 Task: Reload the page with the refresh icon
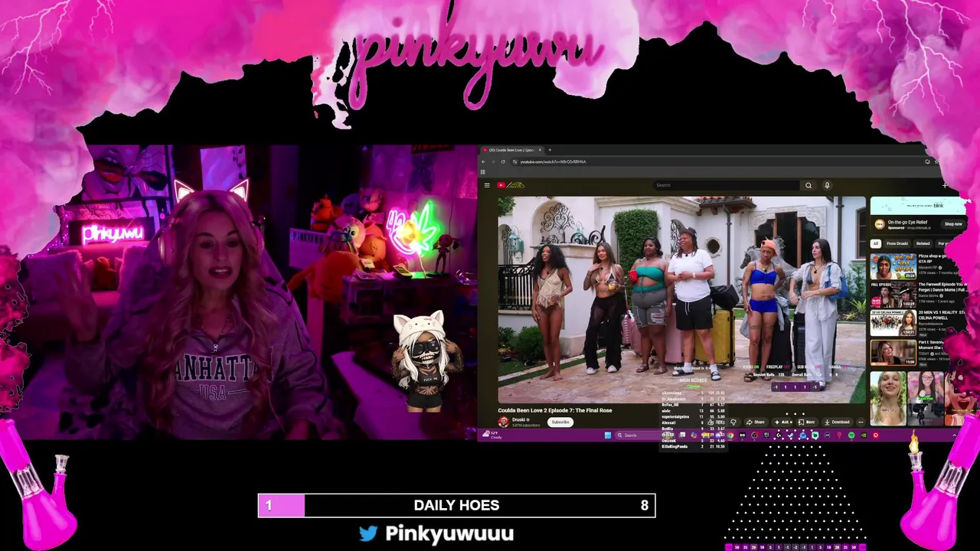pos(502,161)
